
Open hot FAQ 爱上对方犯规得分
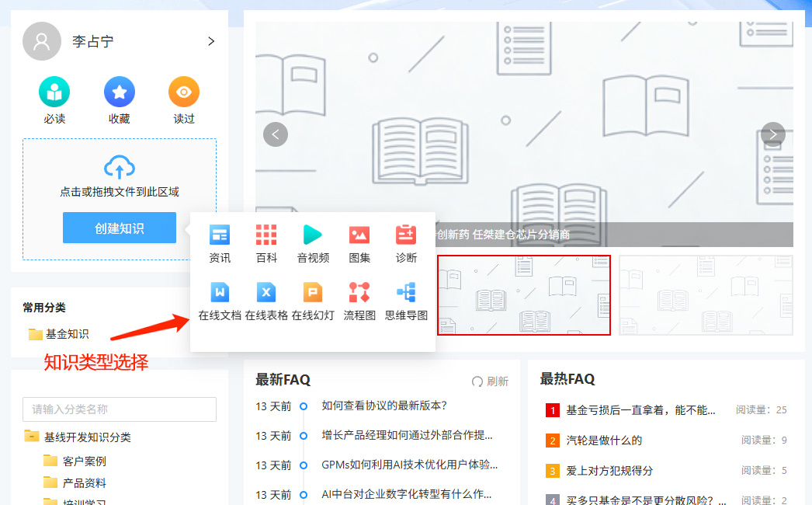(x=609, y=471)
